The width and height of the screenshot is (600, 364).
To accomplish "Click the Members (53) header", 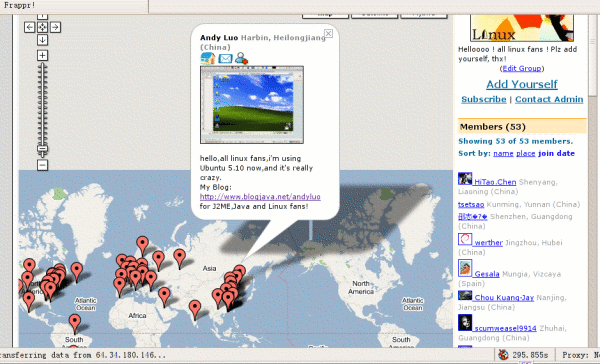I will [522, 127].
